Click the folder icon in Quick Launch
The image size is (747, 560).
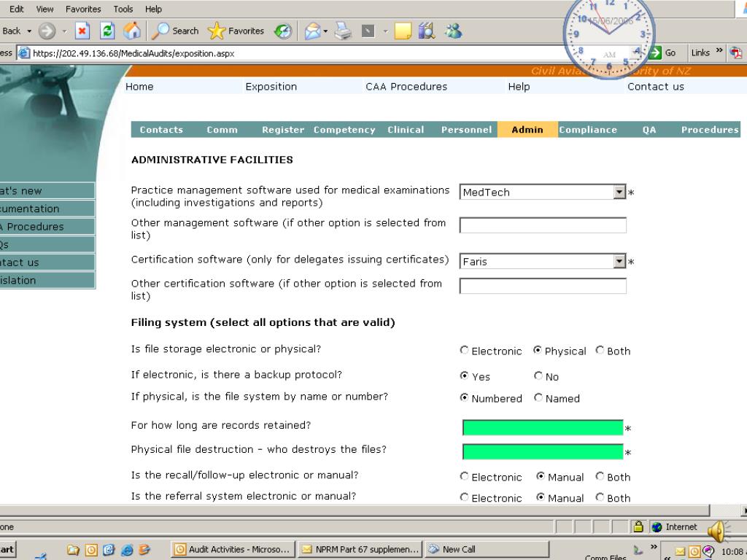pos(73,550)
